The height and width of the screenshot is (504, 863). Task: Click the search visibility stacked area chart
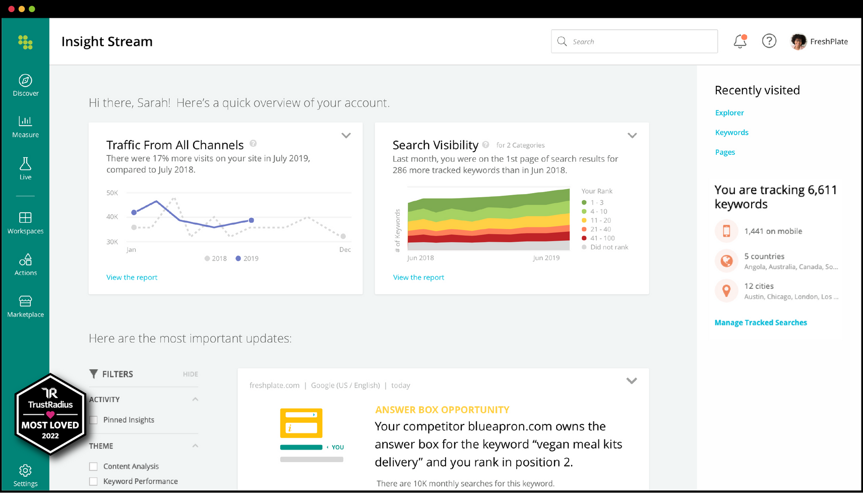tap(488, 219)
